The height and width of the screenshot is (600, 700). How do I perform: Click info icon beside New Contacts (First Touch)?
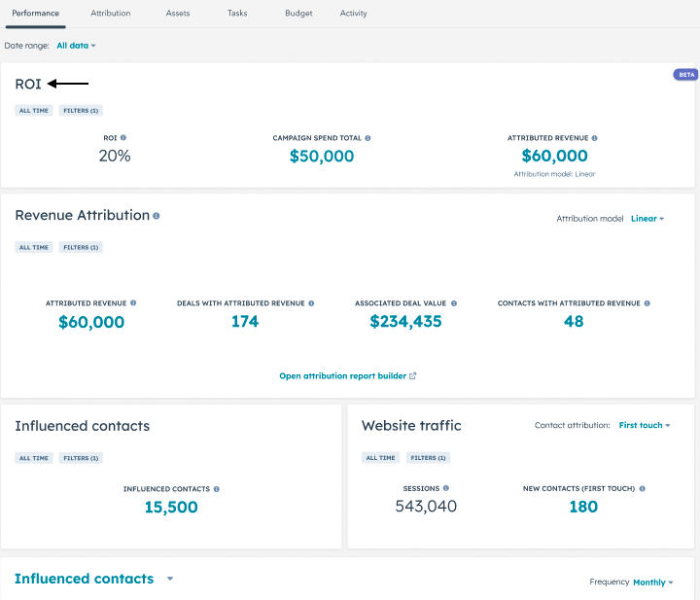pyautogui.click(x=643, y=488)
